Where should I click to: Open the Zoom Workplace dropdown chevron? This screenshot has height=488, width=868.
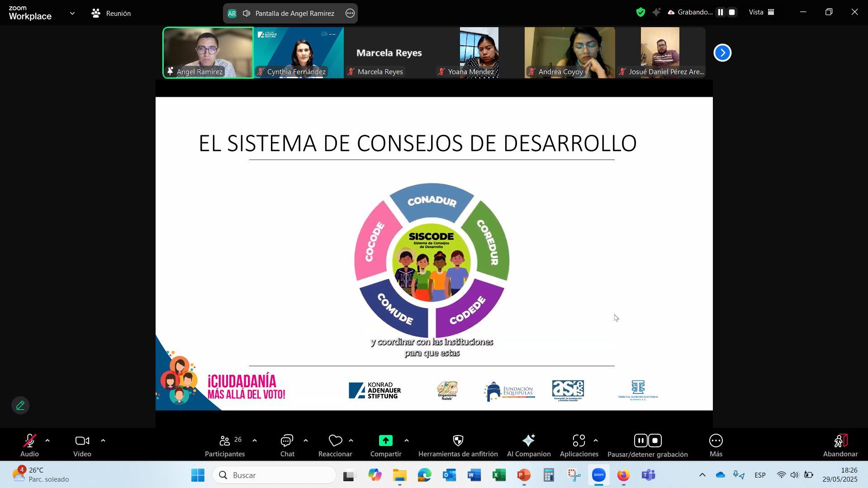(72, 14)
